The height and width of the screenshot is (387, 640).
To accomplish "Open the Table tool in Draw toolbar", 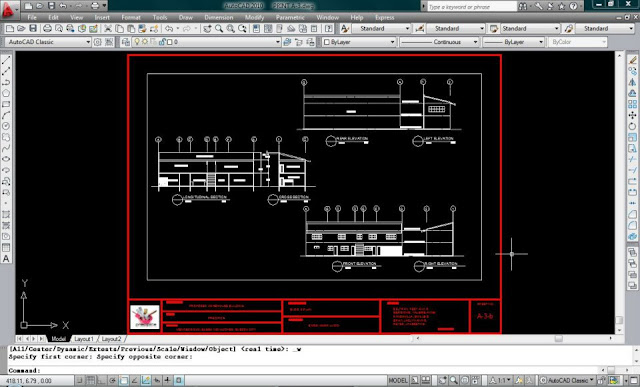I will [x=6, y=247].
